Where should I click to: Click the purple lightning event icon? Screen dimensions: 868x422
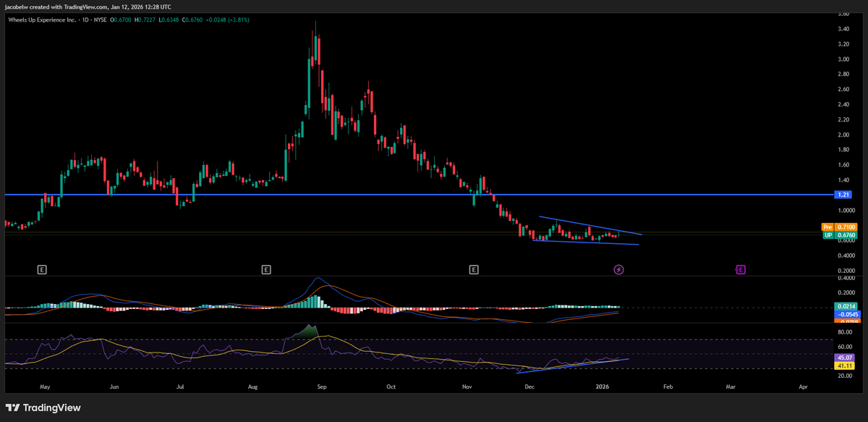[619, 270]
